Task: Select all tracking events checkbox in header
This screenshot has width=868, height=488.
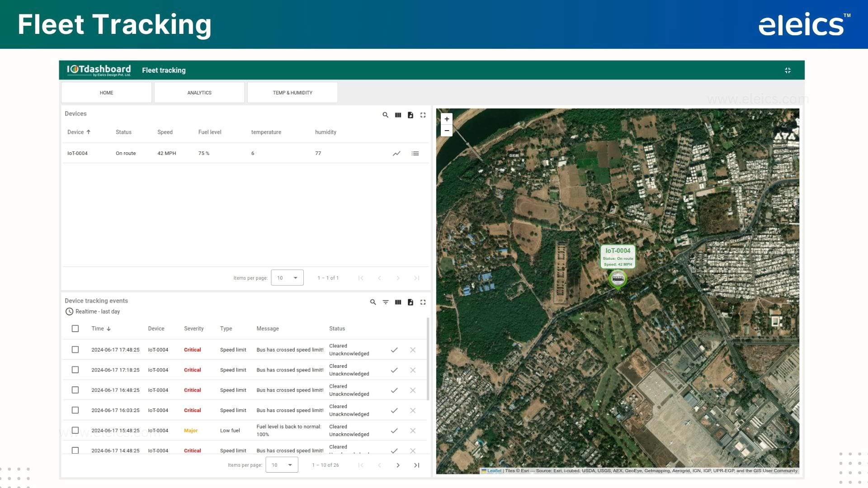Action: (75, 328)
